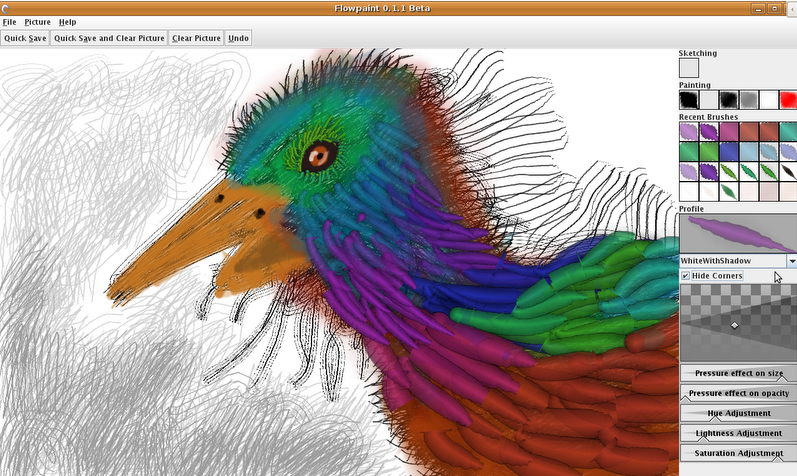This screenshot has width=797, height=476.
Task: Expand Pressure effect on opacity settings
Action: (x=739, y=393)
